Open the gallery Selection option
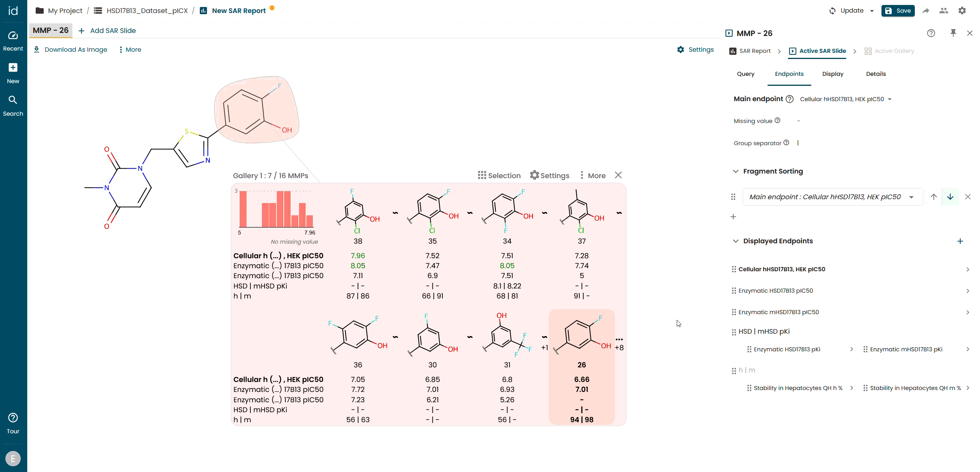The width and height of the screenshot is (980, 472). pyautogui.click(x=499, y=175)
